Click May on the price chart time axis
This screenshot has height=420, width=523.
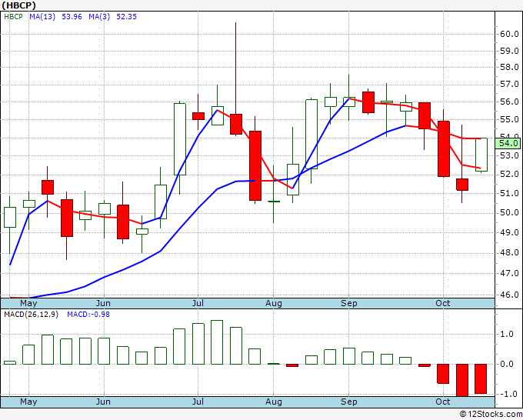pyautogui.click(x=28, y=304)
